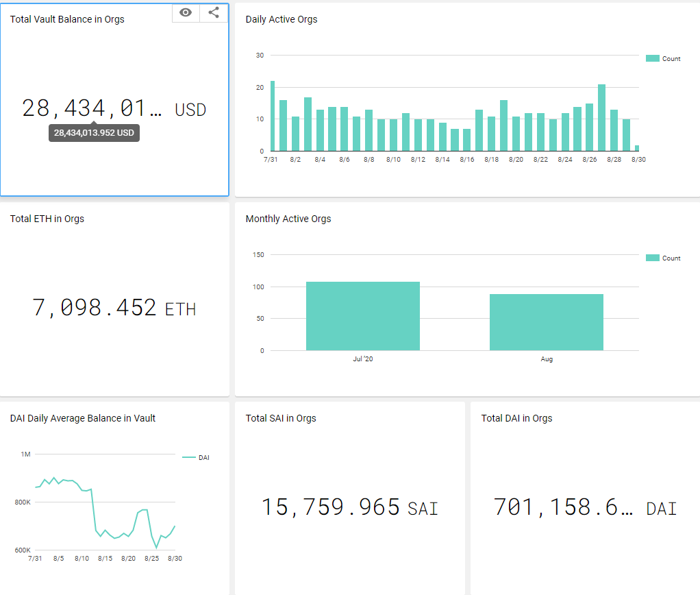The width and height of the screenshot is (700, 595).
Task: Click the 7/31 bar in Daily Active Orgs
Action: [x=273, y=117]
